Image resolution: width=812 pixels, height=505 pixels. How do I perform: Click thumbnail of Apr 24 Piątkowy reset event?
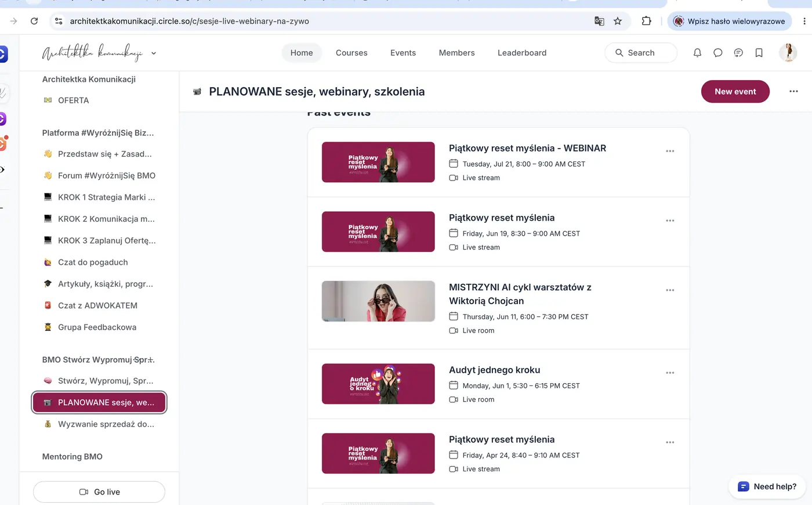coord(378,453)
